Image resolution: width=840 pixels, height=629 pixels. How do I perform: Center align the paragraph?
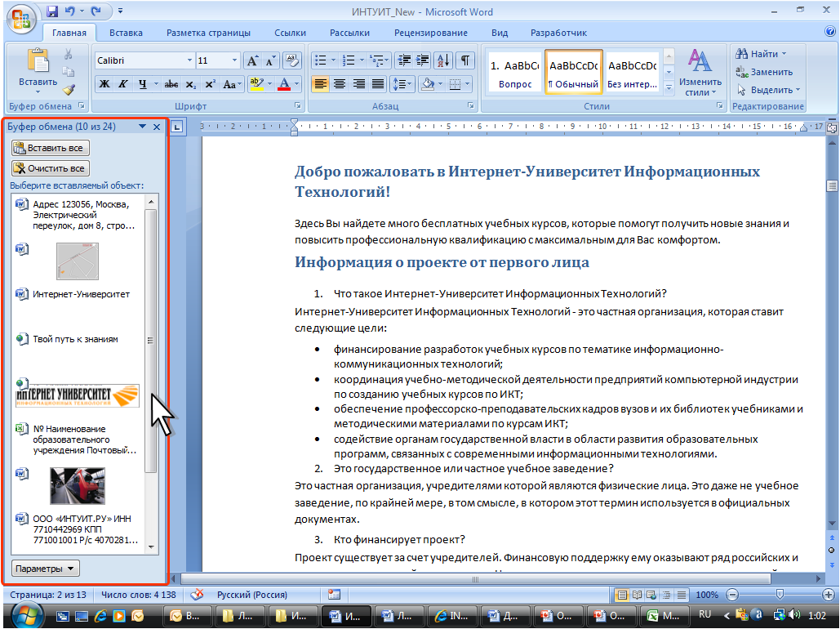339,84
